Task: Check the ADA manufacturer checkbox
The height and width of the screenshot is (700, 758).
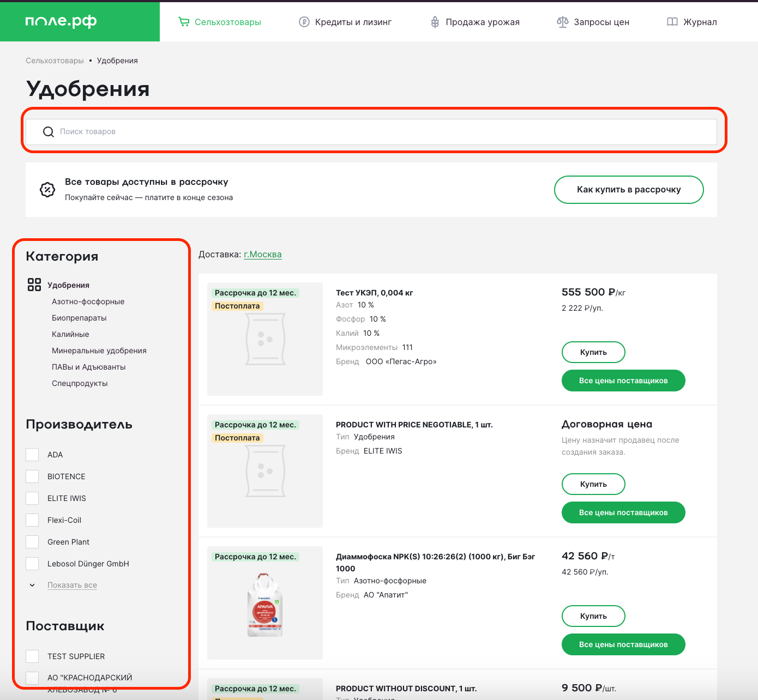Action: [32, 455]
